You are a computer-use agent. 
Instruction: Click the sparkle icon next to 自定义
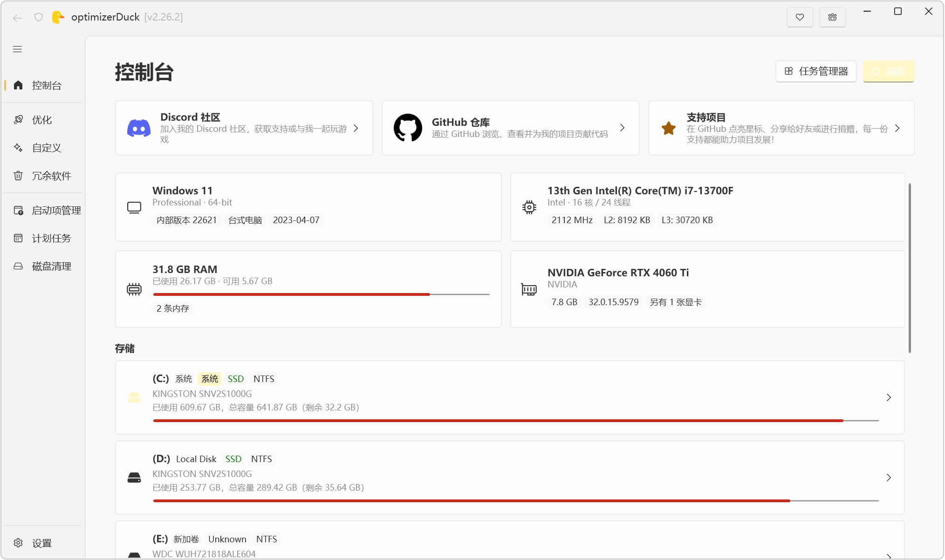18,148
